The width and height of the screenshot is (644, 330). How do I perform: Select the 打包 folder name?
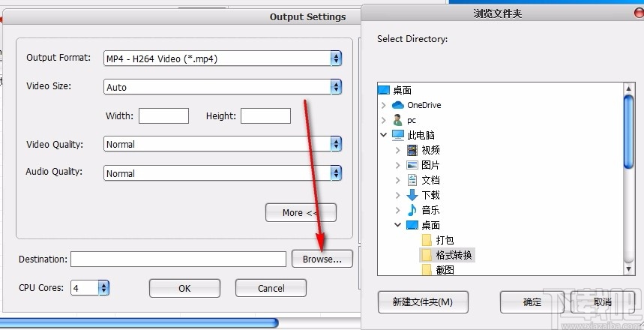tap(445, 240)
